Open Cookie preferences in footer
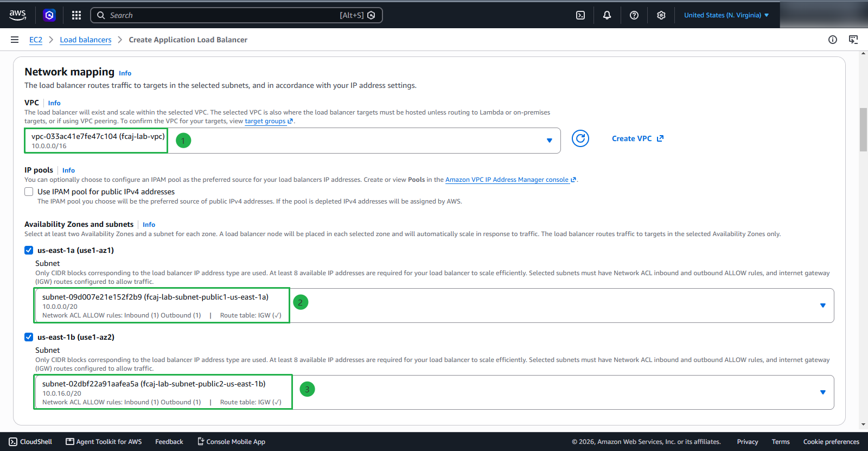Viewport: 868px width, 451px height. click(831, 442)
